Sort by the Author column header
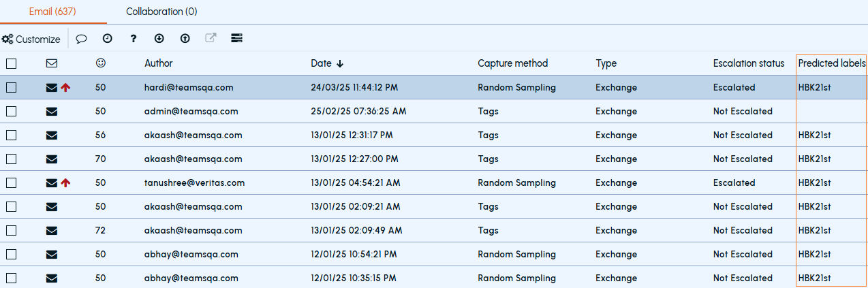Viewport: 868px width, 288px height. tap(159, 63)
